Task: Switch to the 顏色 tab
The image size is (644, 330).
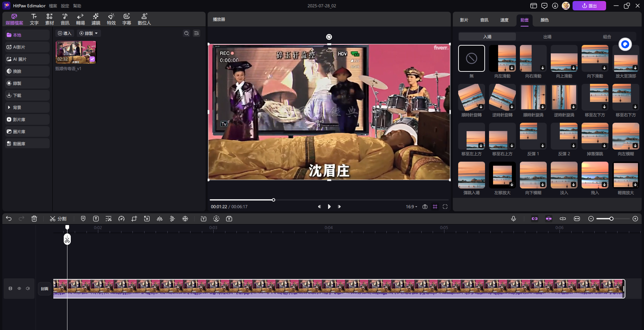Action: 544,20
